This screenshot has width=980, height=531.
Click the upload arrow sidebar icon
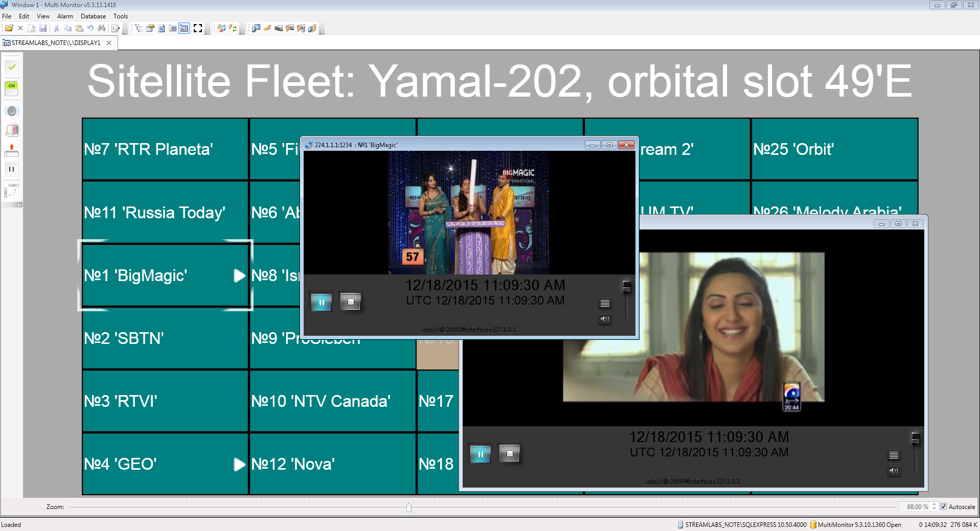[12, 150]
